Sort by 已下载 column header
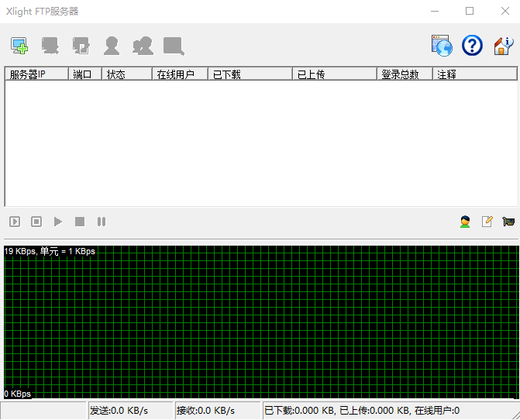Image resolution: width=520 pixels, height=420 pixels. pos(250,74)
